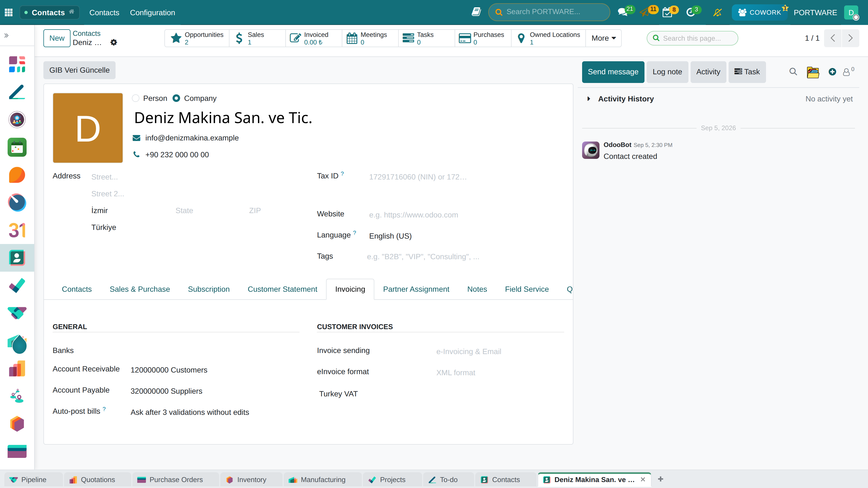Viewport: 868px width, 488px height.
Task: Switch to the Customer Statement tab
Action: [282, 289]
